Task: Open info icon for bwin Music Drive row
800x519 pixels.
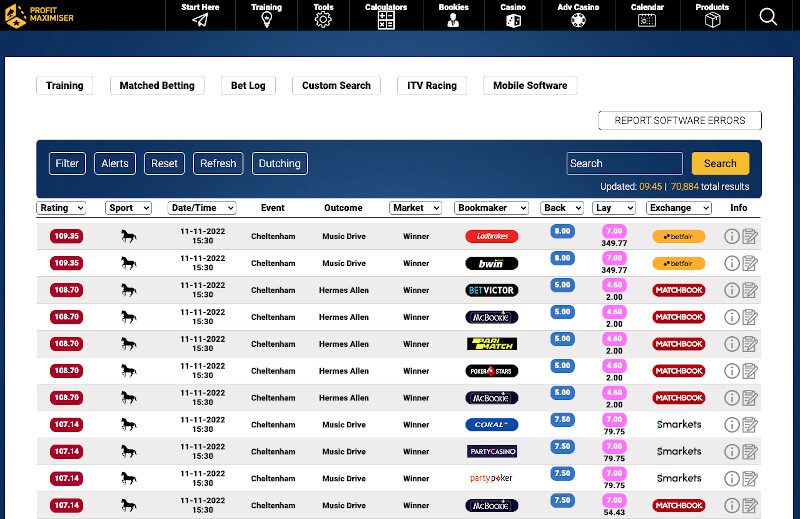Action: (x=732, y=263)
